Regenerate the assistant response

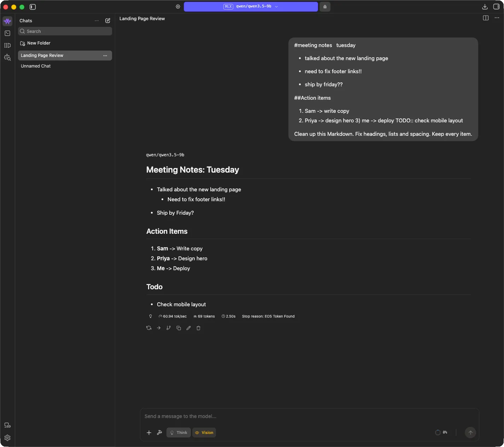click(x=149, y=328)
